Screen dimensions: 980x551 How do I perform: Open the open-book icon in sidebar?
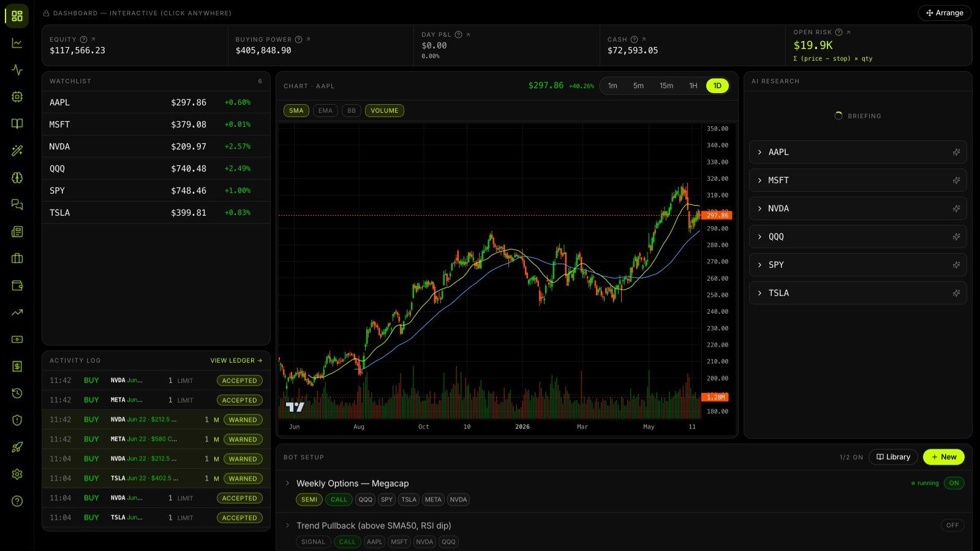point(17,124)
